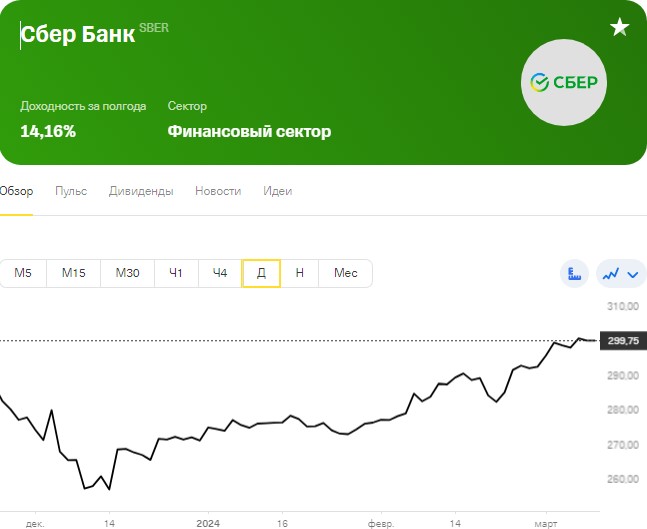Open the Обзор tab

pos(16,191)
